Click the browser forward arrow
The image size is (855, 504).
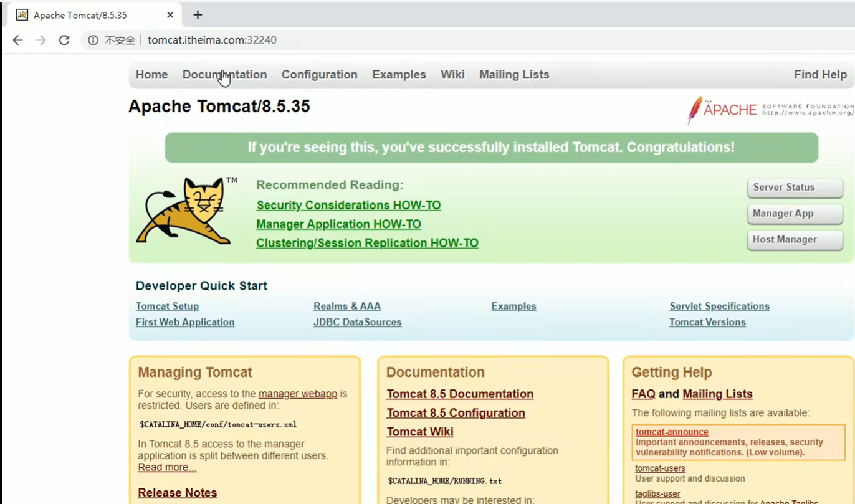(x=41, y=40)
